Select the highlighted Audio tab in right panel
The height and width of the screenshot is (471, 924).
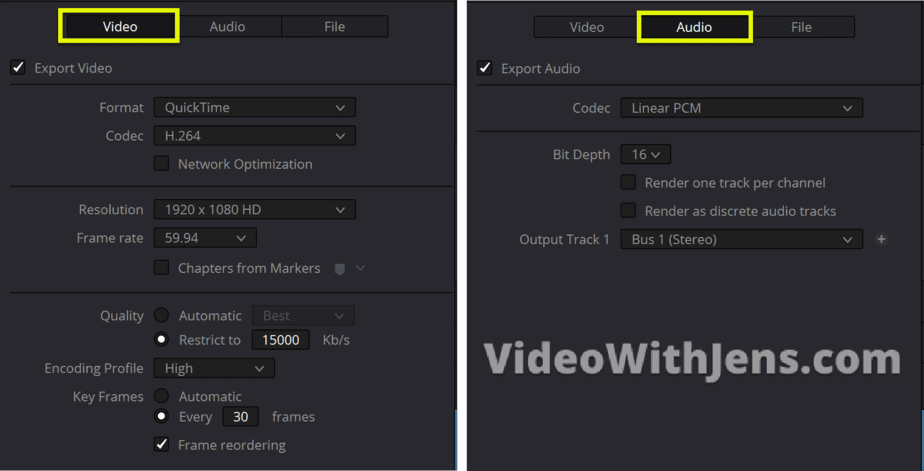pos(694,27)
